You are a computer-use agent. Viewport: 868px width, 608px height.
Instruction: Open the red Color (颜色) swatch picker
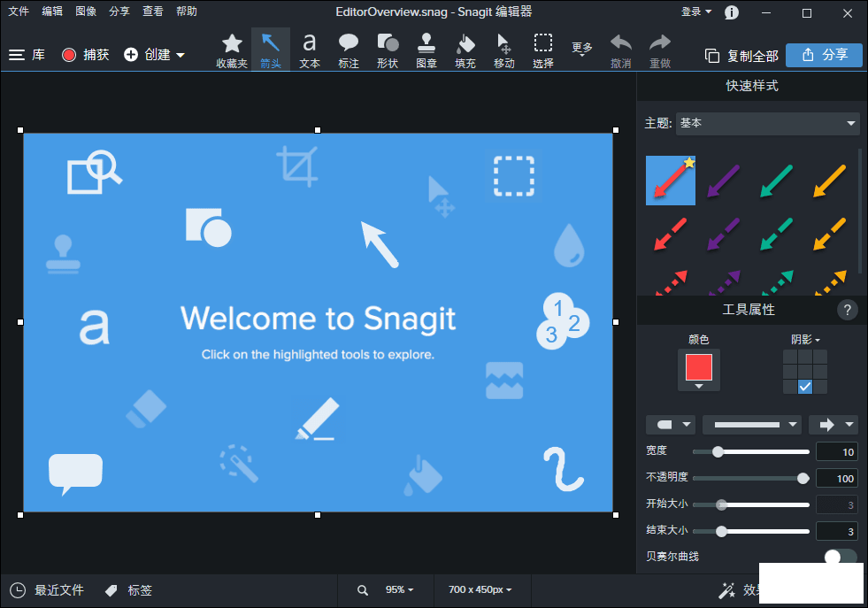[699, 370]
